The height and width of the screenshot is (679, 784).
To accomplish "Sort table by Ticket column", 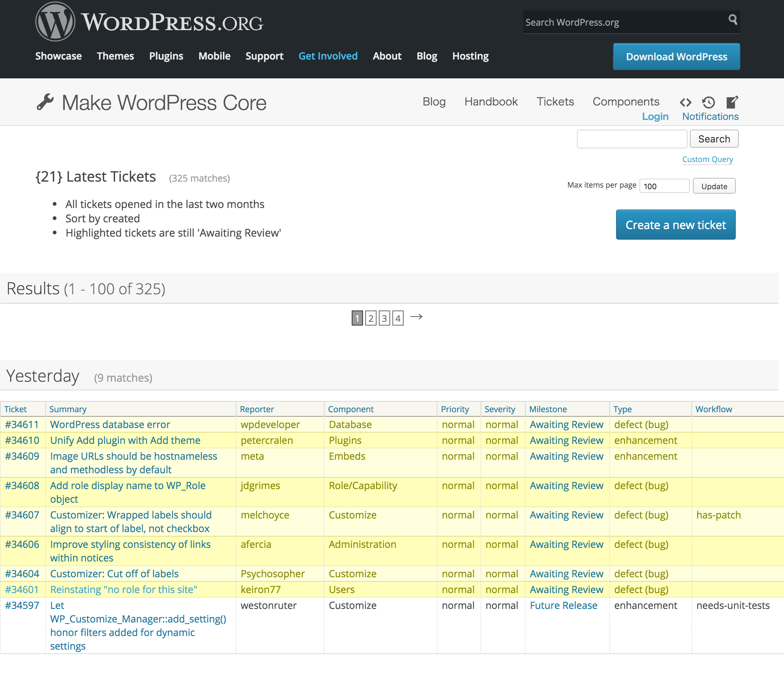I will point(15,409).
